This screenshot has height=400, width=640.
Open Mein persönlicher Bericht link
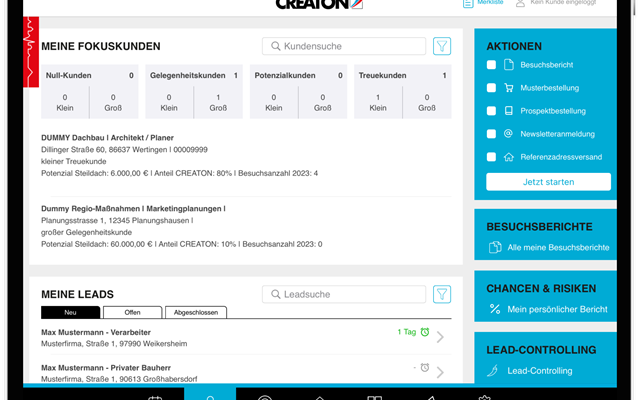click(557, 309)
